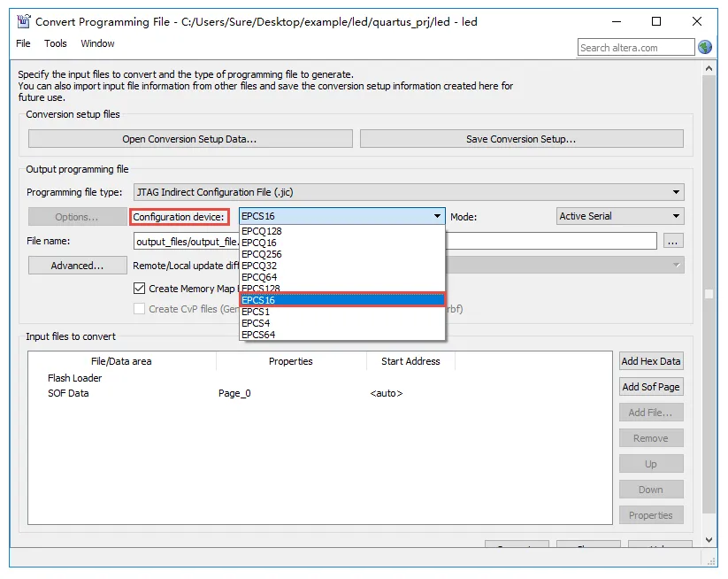Click the Search altera.com field
This screenshot has height=579, width=728.
coord(636,48)
